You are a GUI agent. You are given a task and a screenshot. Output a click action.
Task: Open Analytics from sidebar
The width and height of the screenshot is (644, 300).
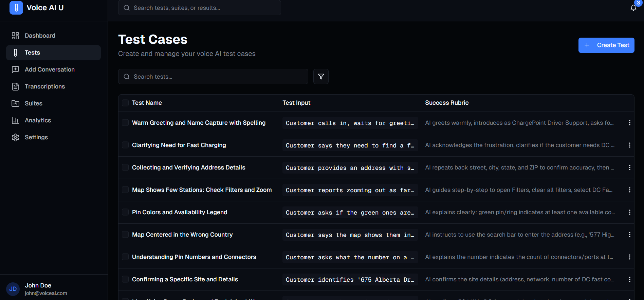click(x=53, y=120)
